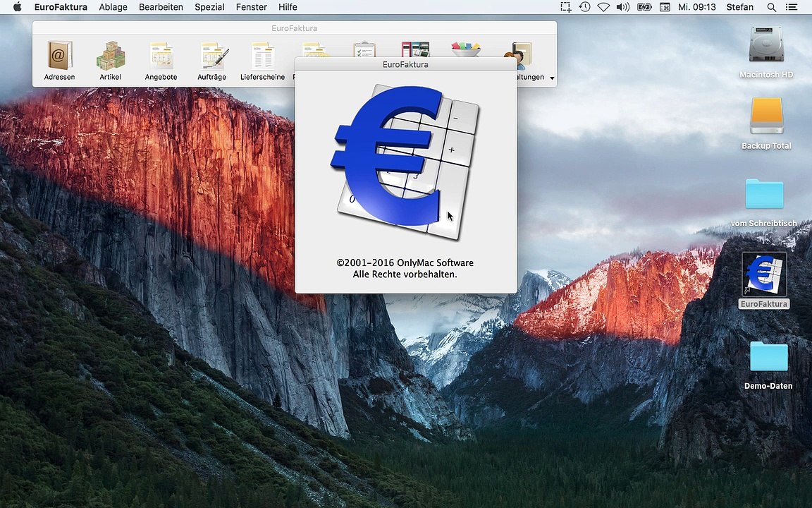Open the Angebote module in toolbar

[161, 61]
